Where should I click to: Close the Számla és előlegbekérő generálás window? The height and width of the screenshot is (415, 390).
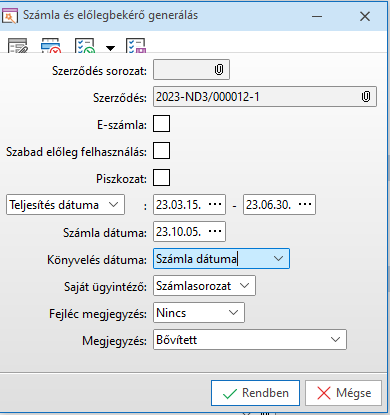coord(365,16)
